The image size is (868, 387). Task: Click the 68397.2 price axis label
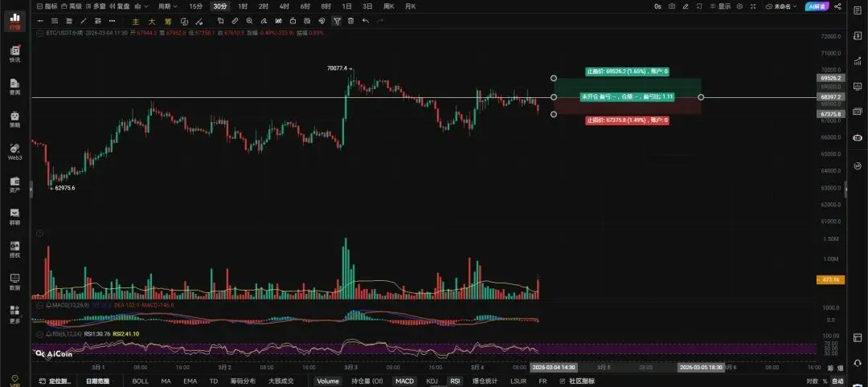831,97
